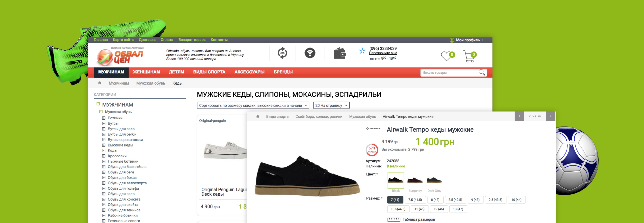Open the ДЕТЯМ main menu tab
Screen dimensions: 644x223
click(176, 72)
